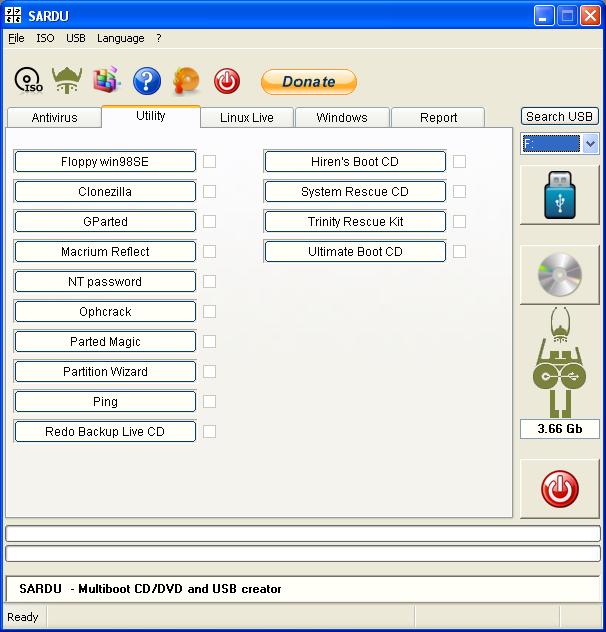Click the Partition Wizard button
The height and width of the screenshot is (632, 606).
pyautogui.click(x=105, y=371)
